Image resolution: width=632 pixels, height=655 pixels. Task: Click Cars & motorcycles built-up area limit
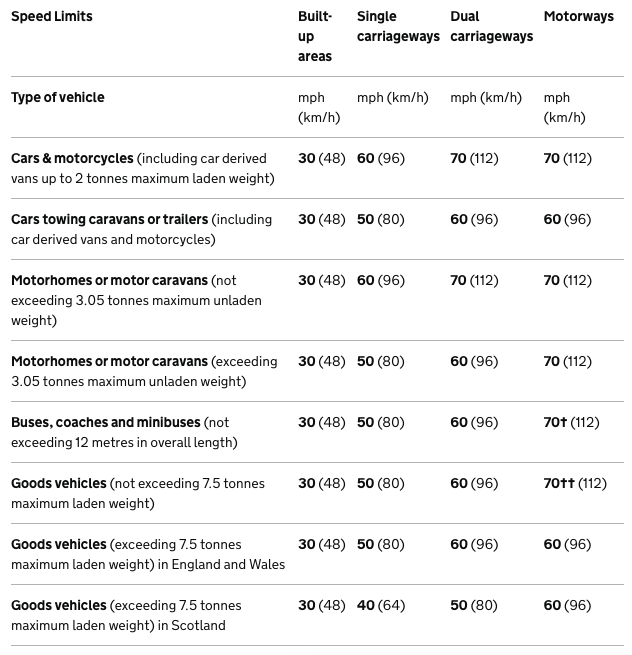coord(321,159)
